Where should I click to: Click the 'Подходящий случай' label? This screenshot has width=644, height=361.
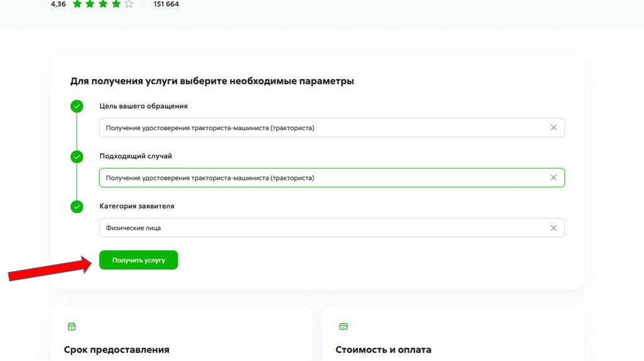tap(136, 156)
